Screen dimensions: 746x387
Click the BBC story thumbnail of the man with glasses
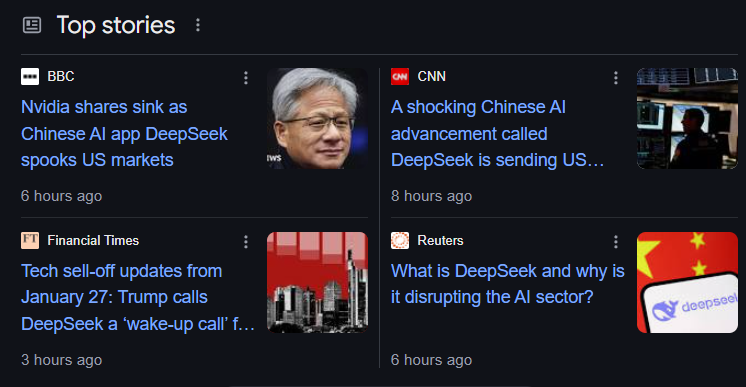click(x=317, y=119)
